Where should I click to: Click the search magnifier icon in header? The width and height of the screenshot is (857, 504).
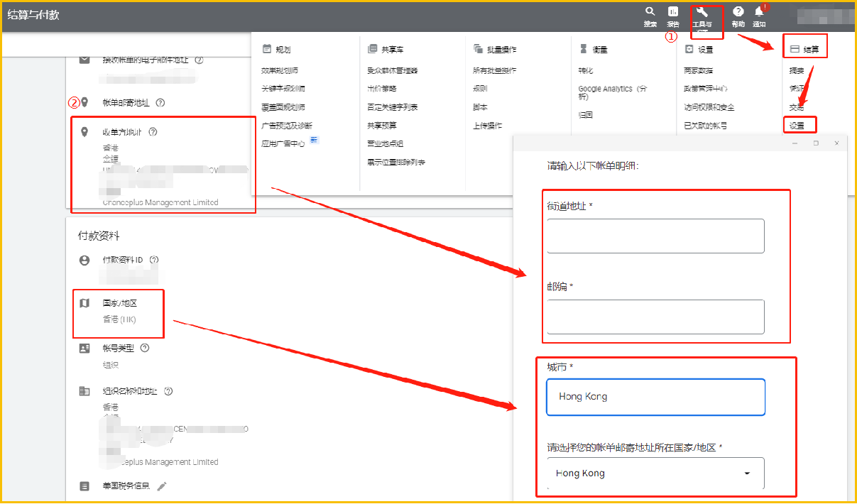[x=650, y=12]
